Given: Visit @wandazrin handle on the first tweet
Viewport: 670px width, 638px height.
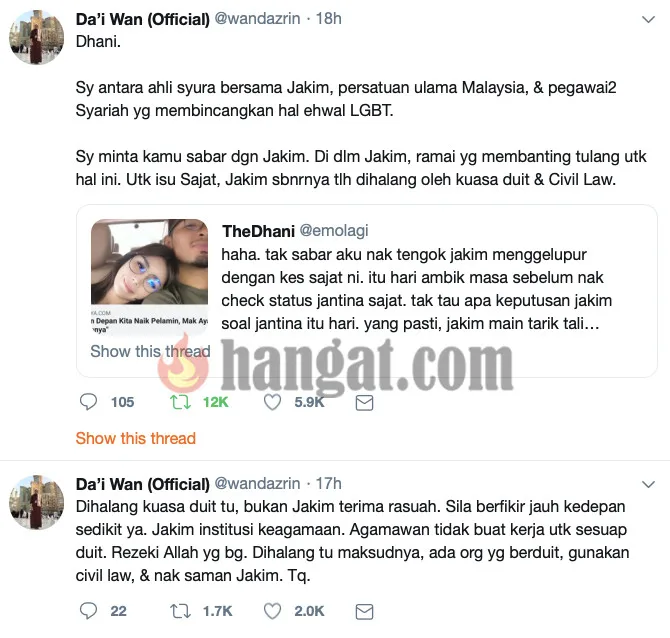Looking at the screenshot, I should [257, 18].
